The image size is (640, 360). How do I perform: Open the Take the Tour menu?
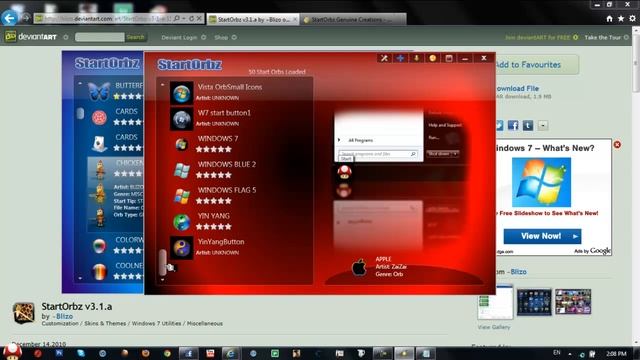[x=607, y=37]
